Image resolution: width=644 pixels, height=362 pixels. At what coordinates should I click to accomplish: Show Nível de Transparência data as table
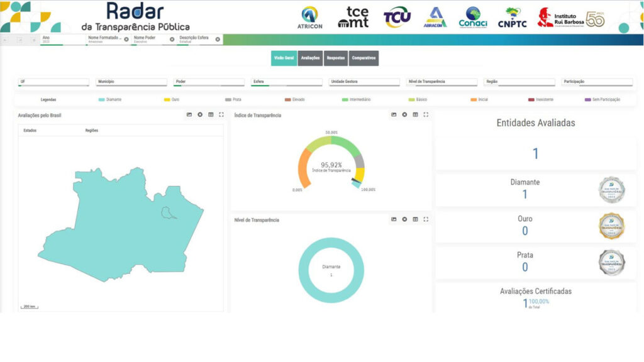415,219
